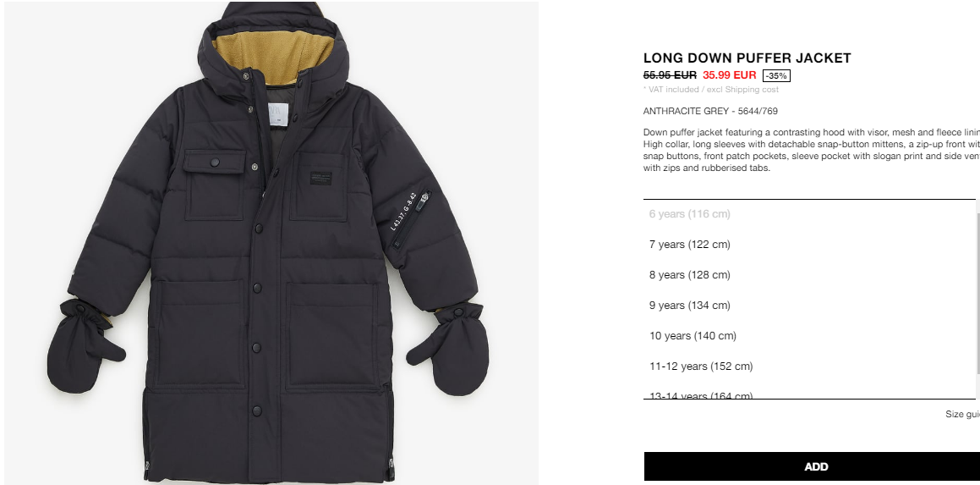Screen dimensions: 980x485
Task: Select size 7 years (122 cm)
Action: (809, 244)
